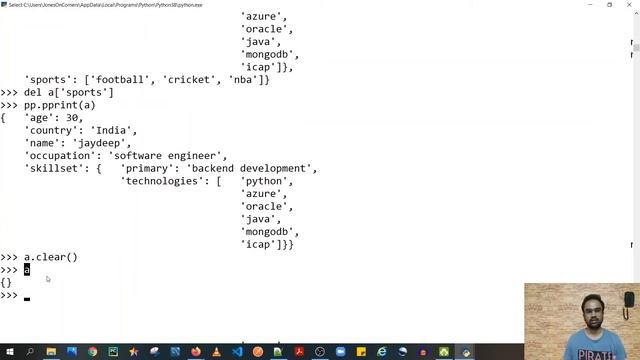Click the "'country': 'India'" output line
Viewport: 640px width, 360px height.
(x=81, y=131)
